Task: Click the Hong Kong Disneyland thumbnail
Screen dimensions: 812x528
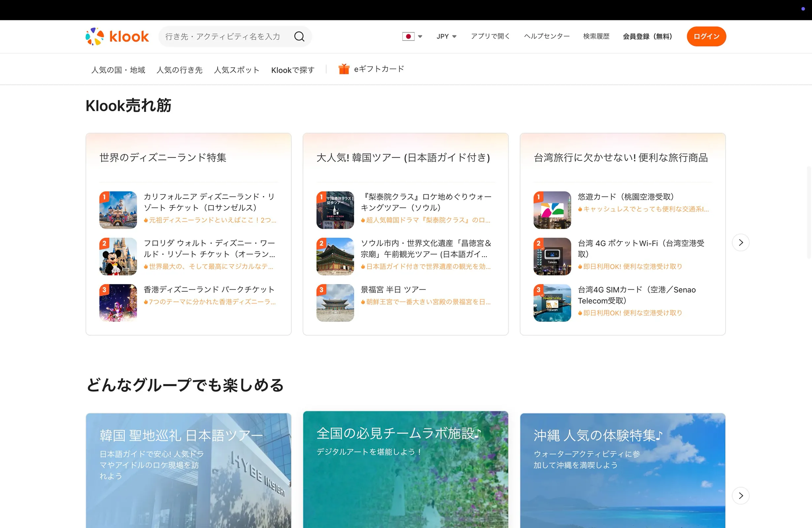Action: click(118, 303)
